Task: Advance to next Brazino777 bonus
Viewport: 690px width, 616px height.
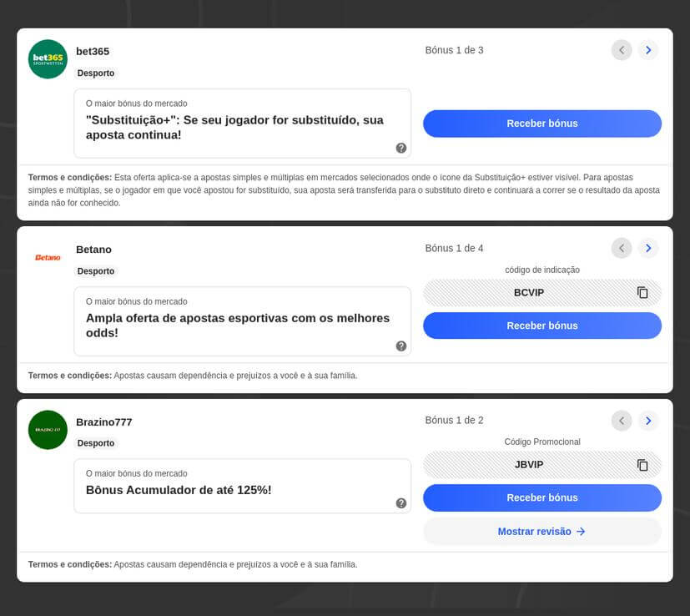Action: 648,421
